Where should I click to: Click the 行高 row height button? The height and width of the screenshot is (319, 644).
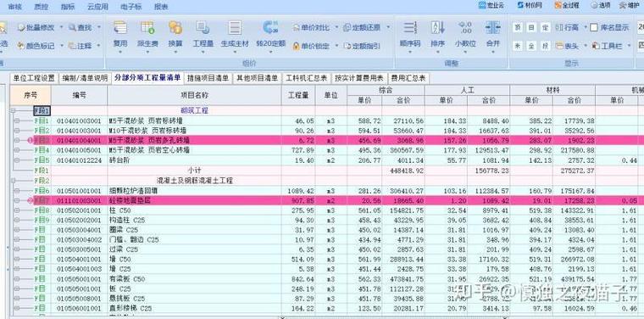pos(567,27)
